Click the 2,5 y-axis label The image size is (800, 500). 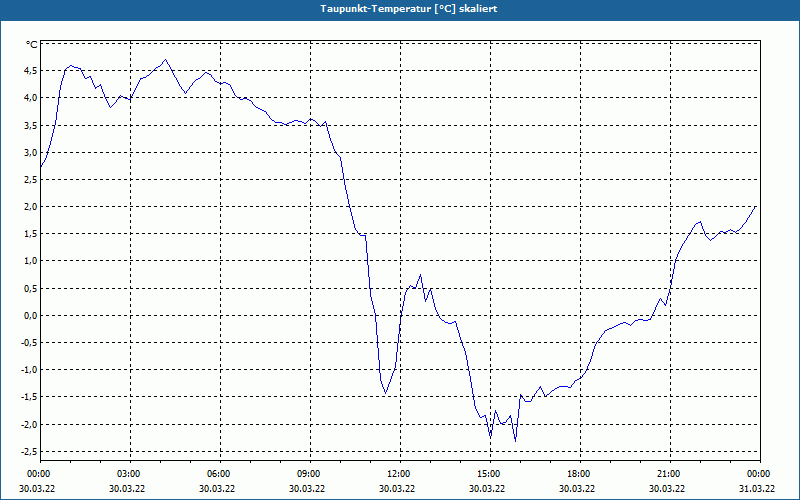tap(30, 179)
